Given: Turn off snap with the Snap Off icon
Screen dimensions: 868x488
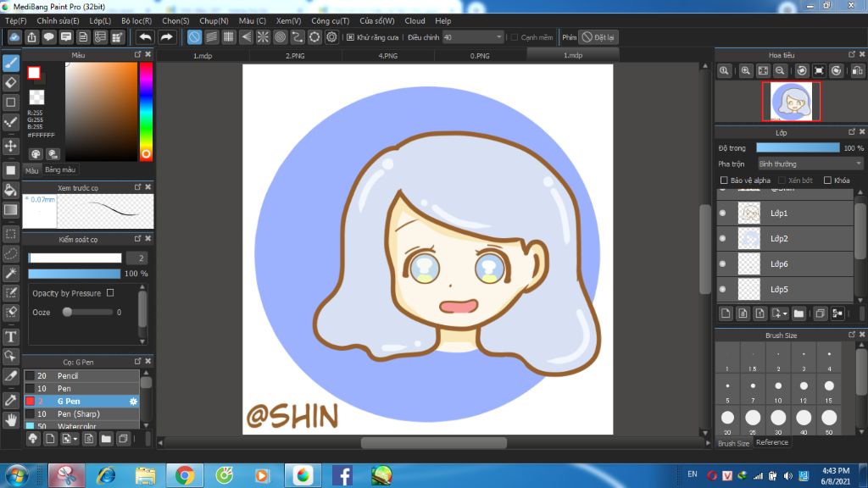Looking at the screenshot, I should click(x=194, y=37).
